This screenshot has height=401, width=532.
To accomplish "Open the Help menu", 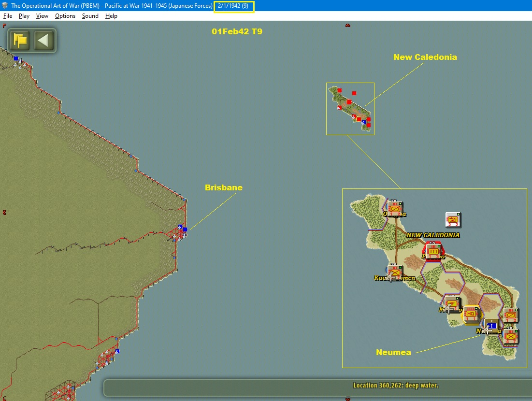I will click(x=111, y=16).
